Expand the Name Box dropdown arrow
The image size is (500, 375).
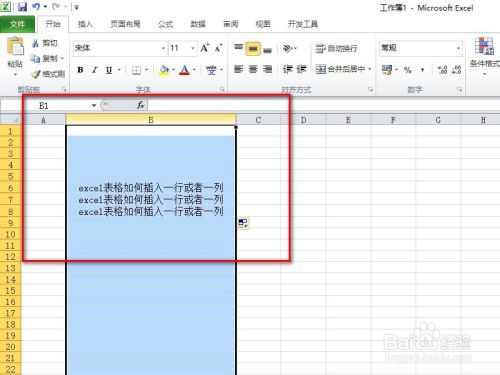[94, 106]
